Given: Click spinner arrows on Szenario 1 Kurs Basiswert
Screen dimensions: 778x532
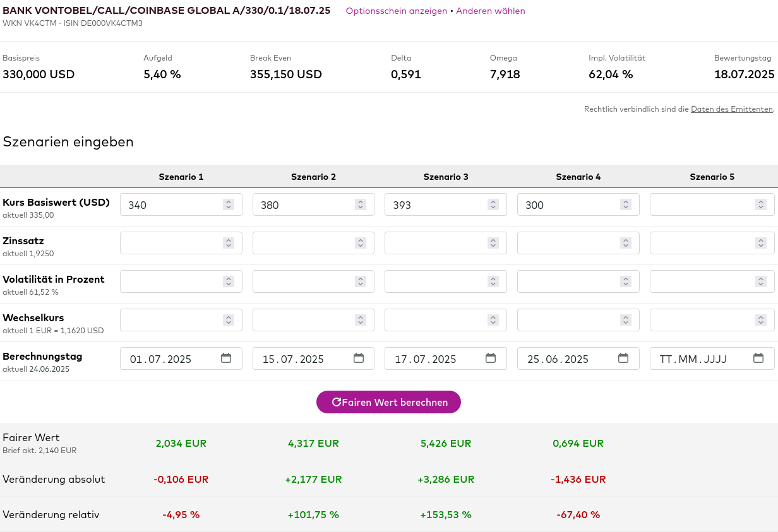Looking at the screenshot, I should point(229,204).
